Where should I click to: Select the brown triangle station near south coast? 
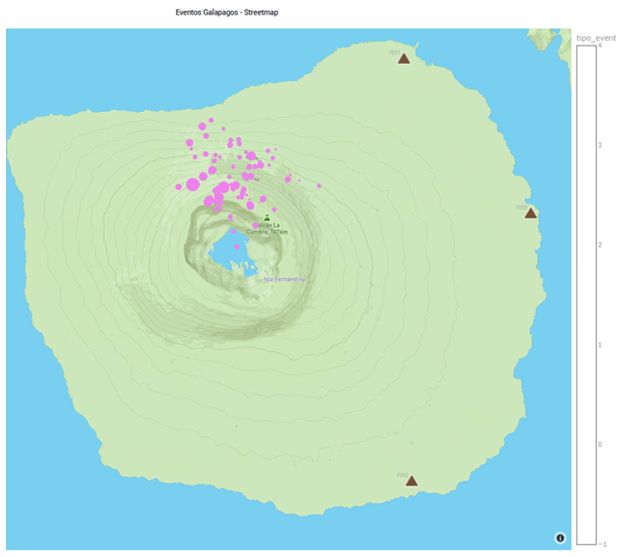click(x=411, y=481)
